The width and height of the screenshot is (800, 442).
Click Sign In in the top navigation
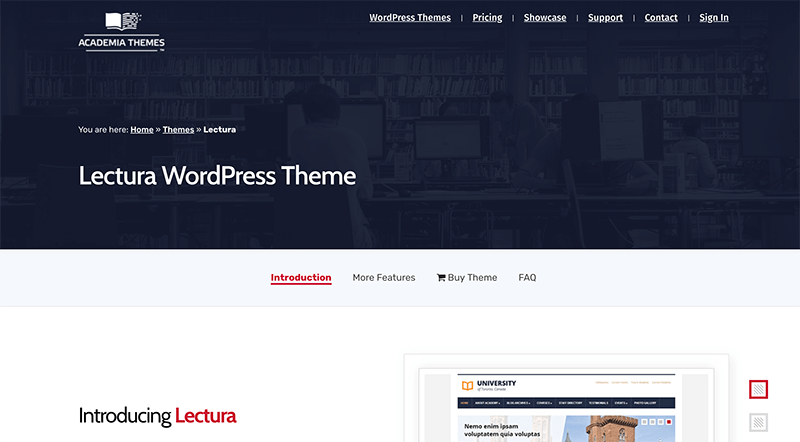714,17
